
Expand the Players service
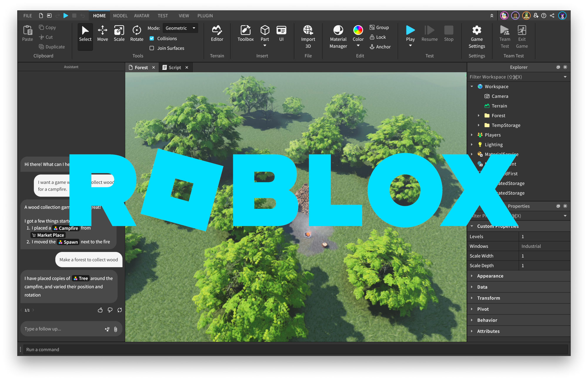pos(472,135)
